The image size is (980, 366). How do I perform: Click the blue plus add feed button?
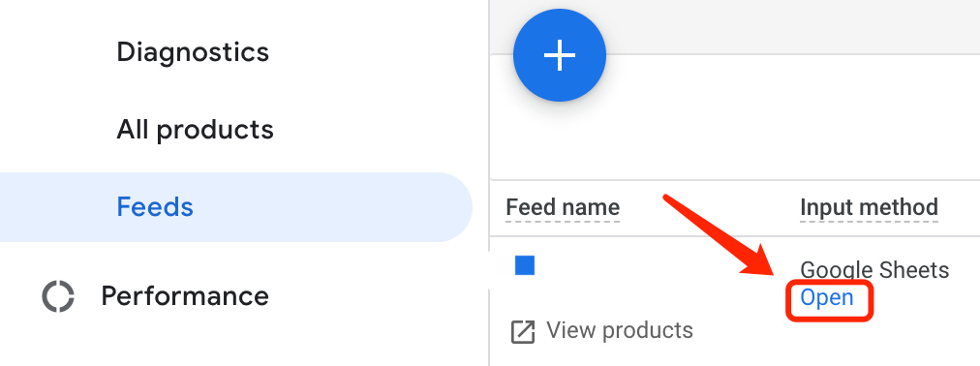(x=560, y=55)
